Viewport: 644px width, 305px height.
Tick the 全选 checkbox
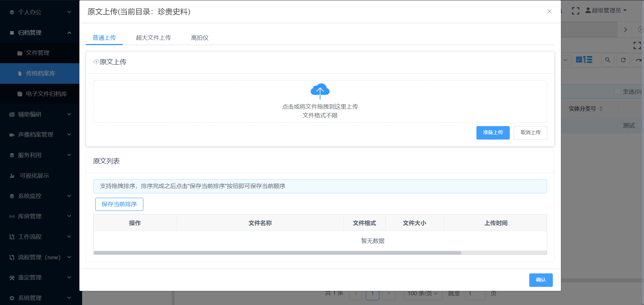click(x=617, y=91)
